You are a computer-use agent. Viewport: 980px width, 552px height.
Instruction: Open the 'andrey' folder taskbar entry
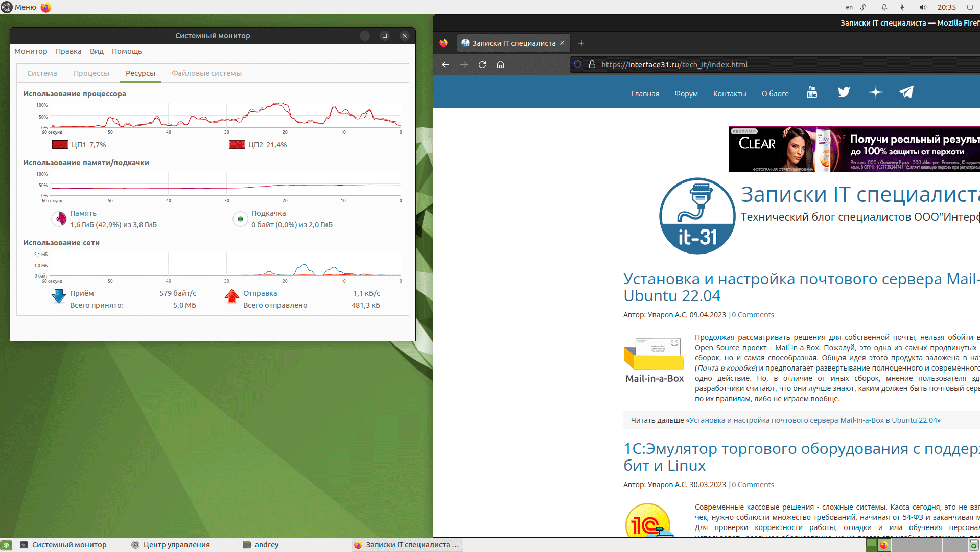261,545
